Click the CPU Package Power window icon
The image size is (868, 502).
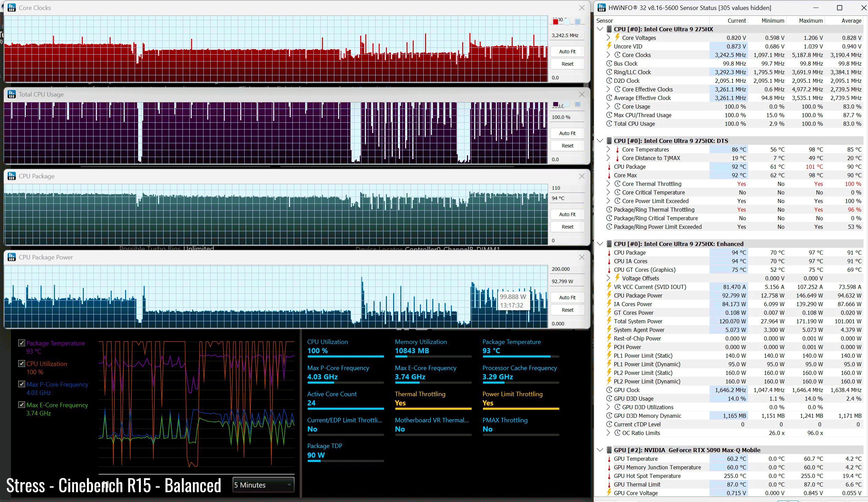[x=12, y=257]
